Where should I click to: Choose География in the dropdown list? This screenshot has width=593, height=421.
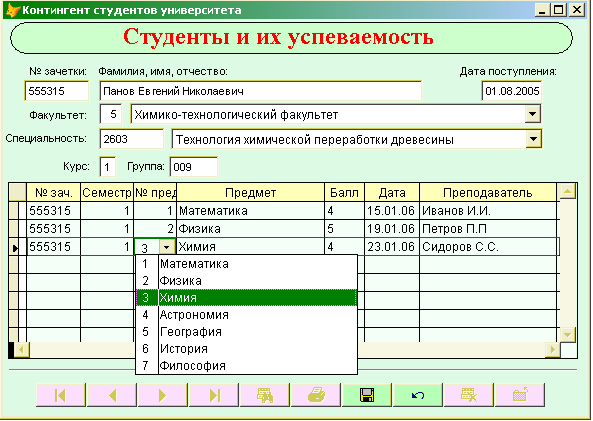pyautogui.click(x=246, y=332)
